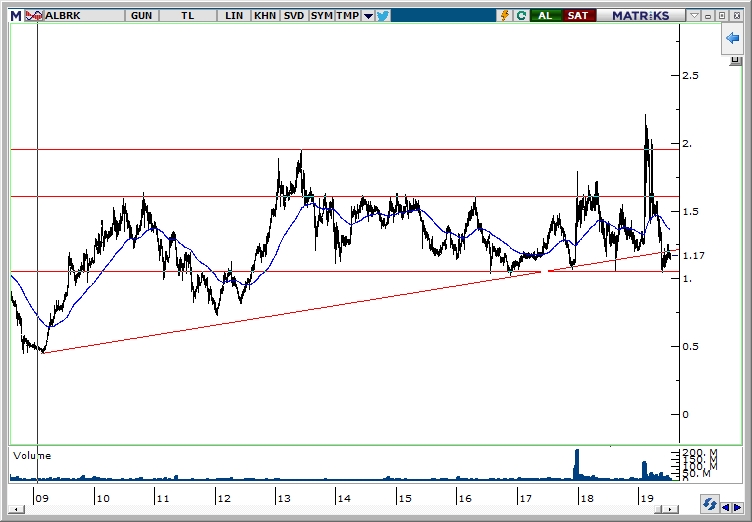Click the green AL buy button

point(545,16)
